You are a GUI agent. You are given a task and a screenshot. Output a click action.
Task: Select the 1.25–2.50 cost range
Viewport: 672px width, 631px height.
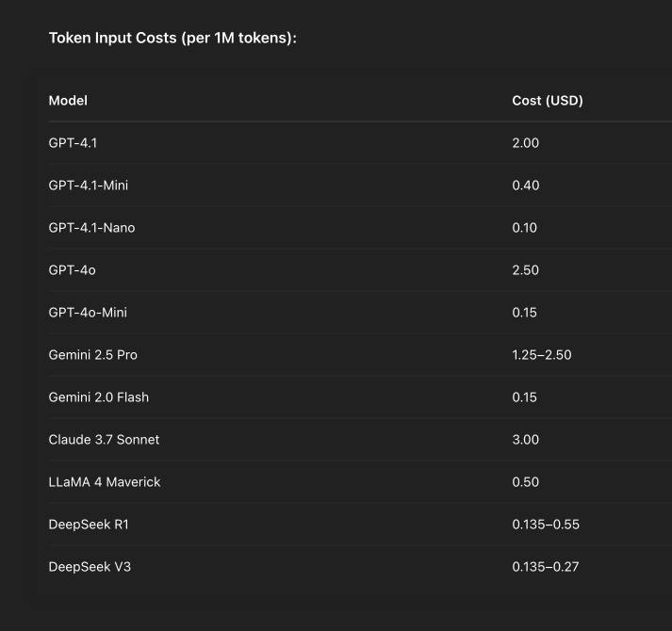pos(542,355)
